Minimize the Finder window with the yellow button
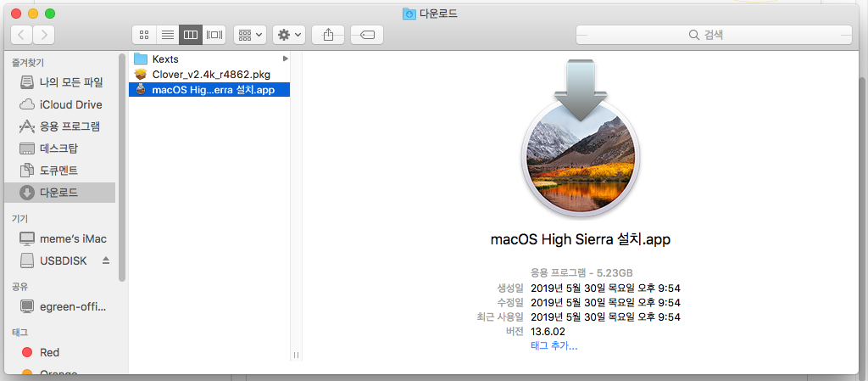The height and width of the screenshot is (381, 868). click(x=33, y=14)
